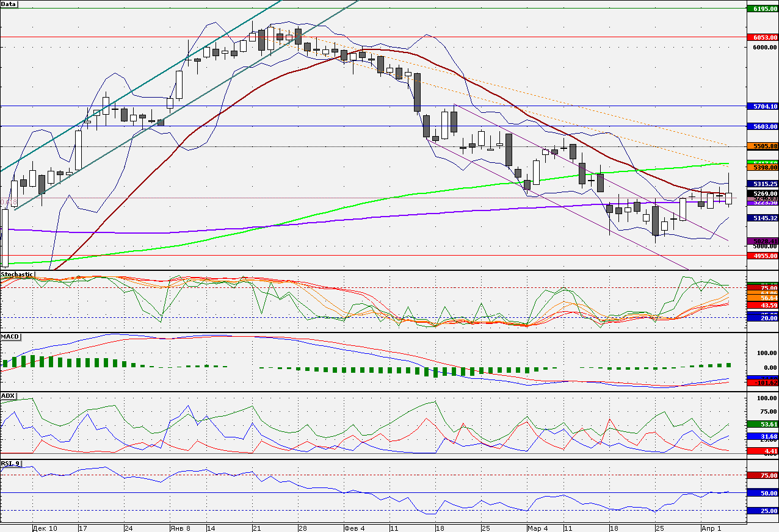Screen dimensions: 779x532
Task: Select the February 11 date label
Action: [393, 528]
